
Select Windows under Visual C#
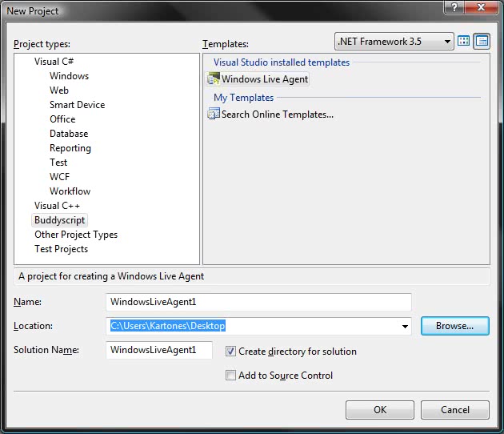click(x=69, y=76)
